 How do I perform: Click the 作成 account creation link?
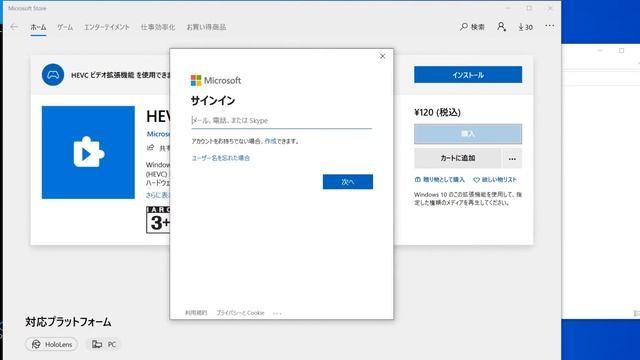[x=270, y=141]
